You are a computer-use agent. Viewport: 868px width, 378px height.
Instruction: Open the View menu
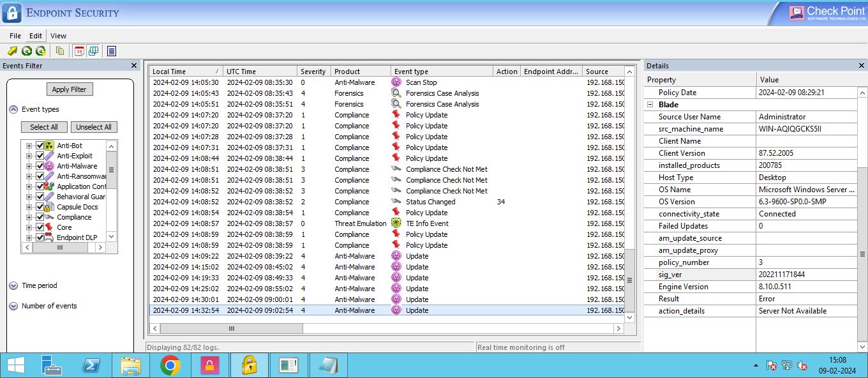[x=58, y=36]
